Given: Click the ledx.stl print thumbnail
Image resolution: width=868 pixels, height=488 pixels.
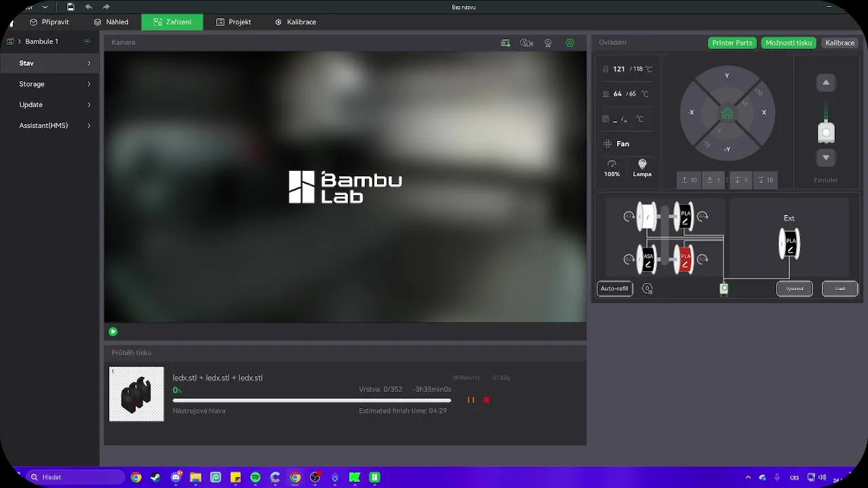Looking at the screenshot, I should pyautogui.click(x=136, y=394).
